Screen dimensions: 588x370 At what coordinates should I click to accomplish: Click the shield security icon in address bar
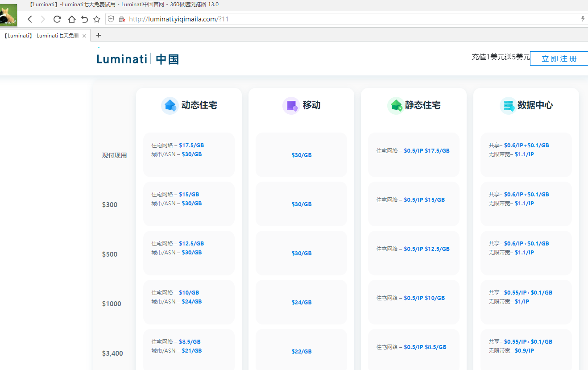pos(111,19)
